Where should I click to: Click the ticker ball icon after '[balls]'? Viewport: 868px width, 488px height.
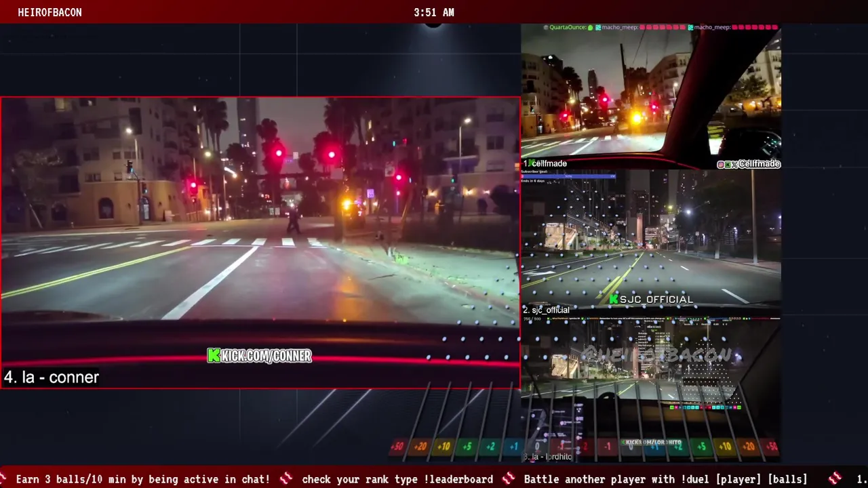coord(835,479)
